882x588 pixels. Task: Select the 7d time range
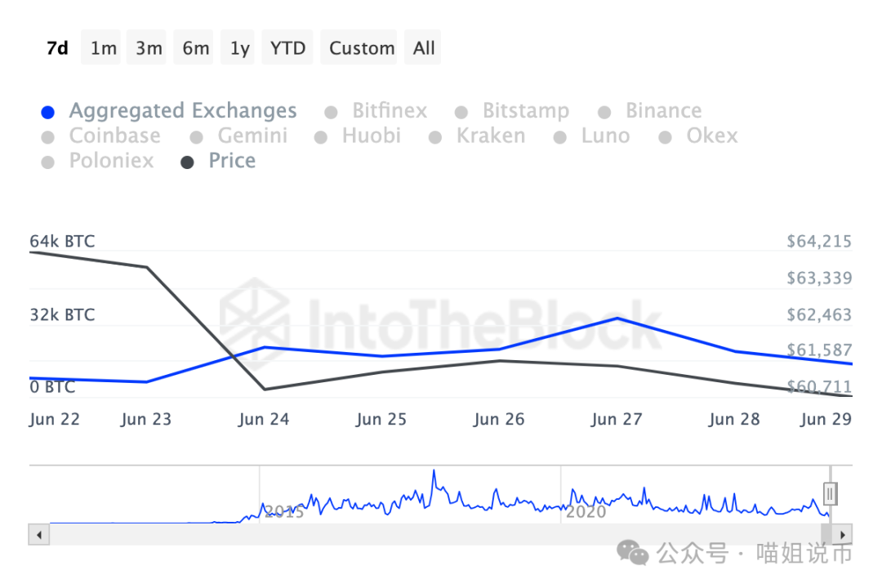point(57,48)
